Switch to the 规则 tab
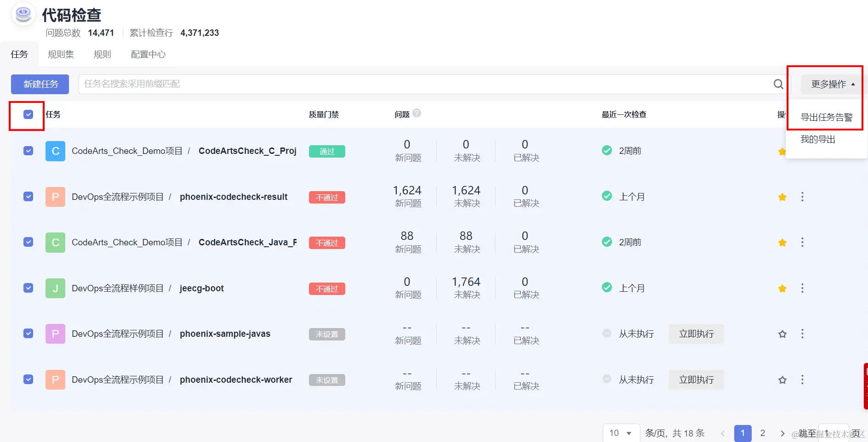868x442 pixels. point(102,54)
